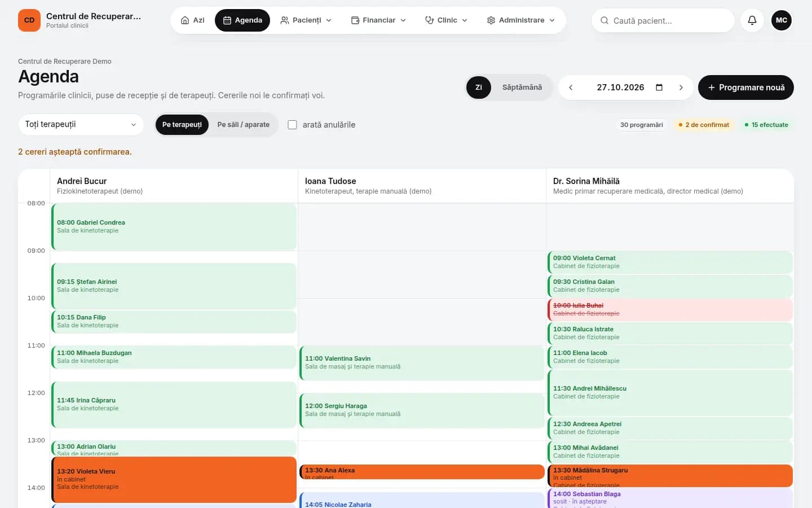Open the 08:00 Gabriel Condrea appointment
The width and height of the screenshot is (812, 508).
click(x=174, y=227)
